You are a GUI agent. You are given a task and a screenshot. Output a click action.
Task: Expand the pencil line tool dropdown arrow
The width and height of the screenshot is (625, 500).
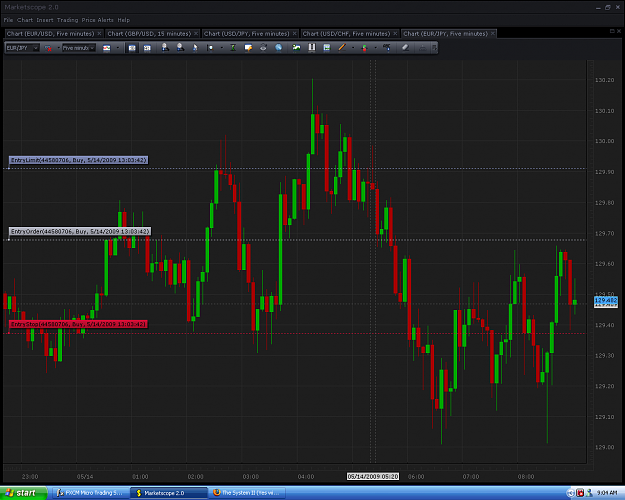(x=353, y=48)
